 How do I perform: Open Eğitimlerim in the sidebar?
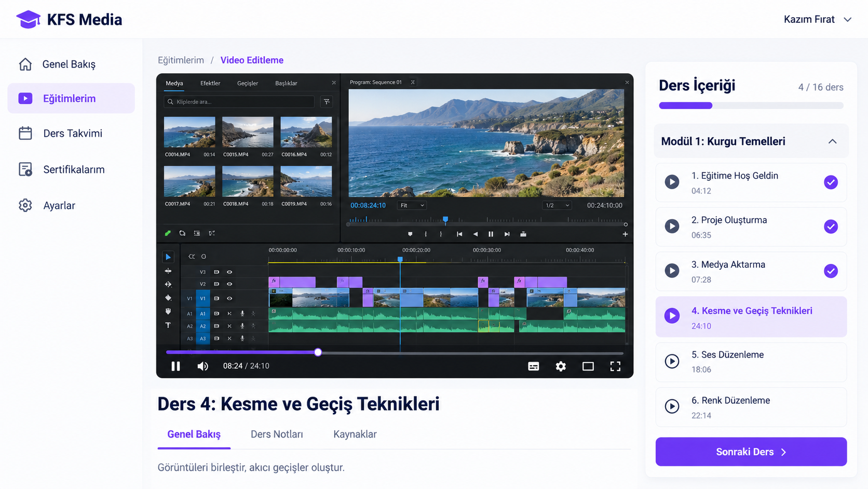click(71, 98)
